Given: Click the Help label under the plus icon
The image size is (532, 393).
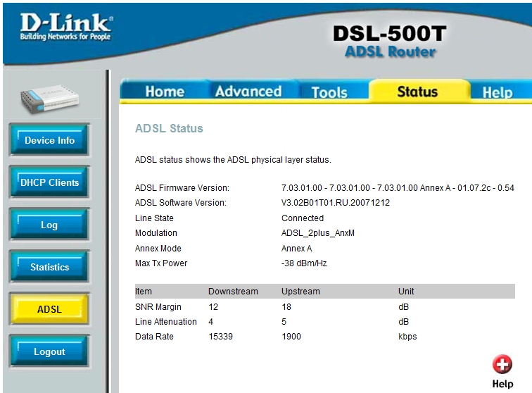Looking at the screenshot, I should (502, 384).
